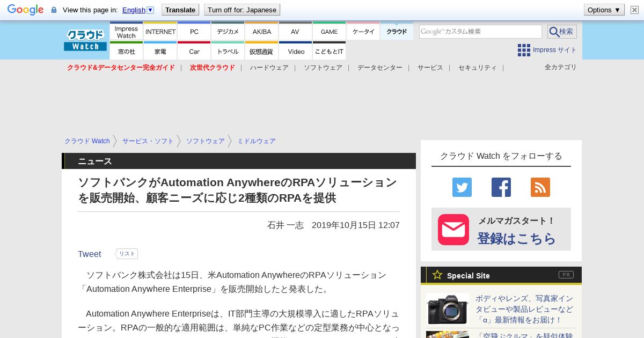This screenshot has height=338, width=644.
Task: Open the GAME Watch tab
Action: (x=329, y=32)
